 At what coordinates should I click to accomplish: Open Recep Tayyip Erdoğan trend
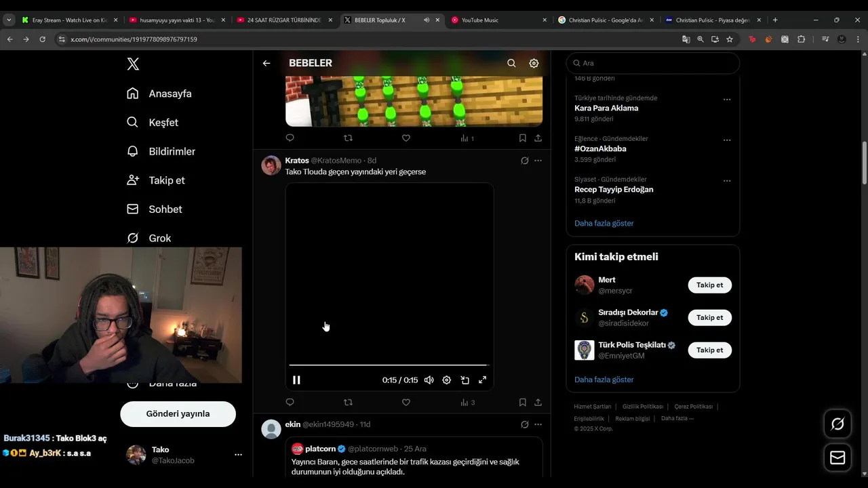click(x=614, y=190)
